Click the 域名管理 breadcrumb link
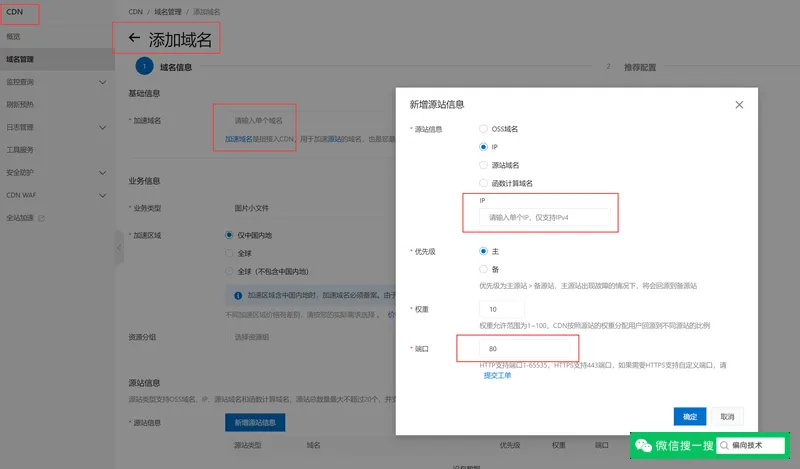Image resolution: width=800 pixels, height=469 pixels. point(168,12)
